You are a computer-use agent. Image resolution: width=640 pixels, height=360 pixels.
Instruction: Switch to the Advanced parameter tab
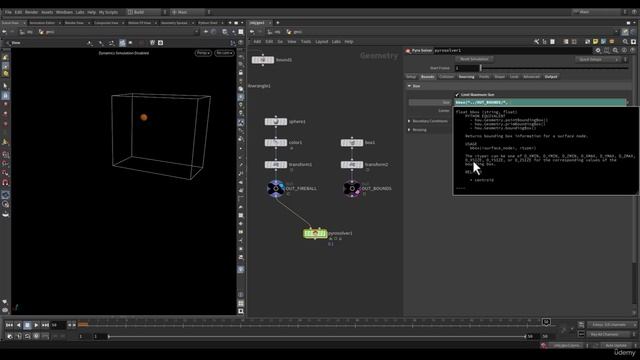[531, 77]
